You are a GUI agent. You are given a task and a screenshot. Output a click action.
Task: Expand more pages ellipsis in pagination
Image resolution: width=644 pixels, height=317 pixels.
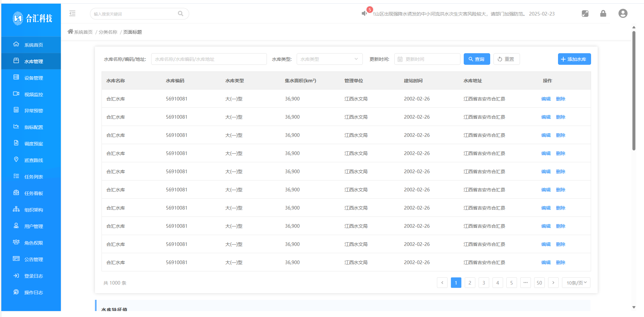pos(525,283)
